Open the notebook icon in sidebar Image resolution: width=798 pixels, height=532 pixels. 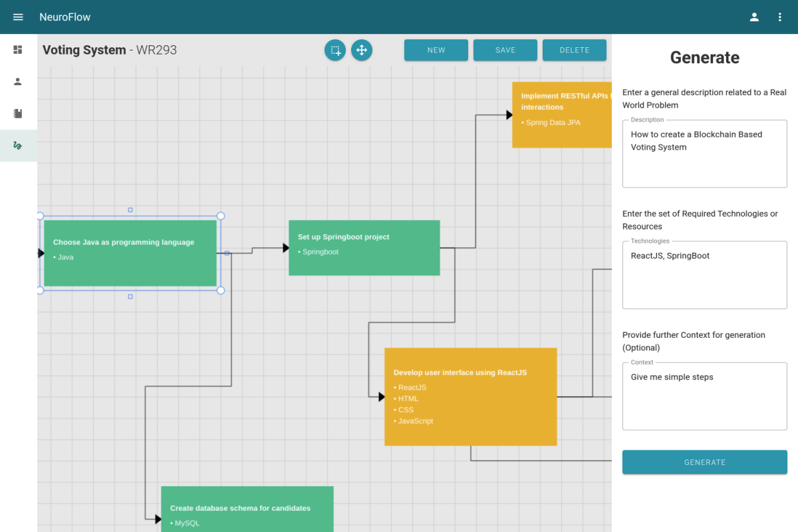tap(18, 114)
